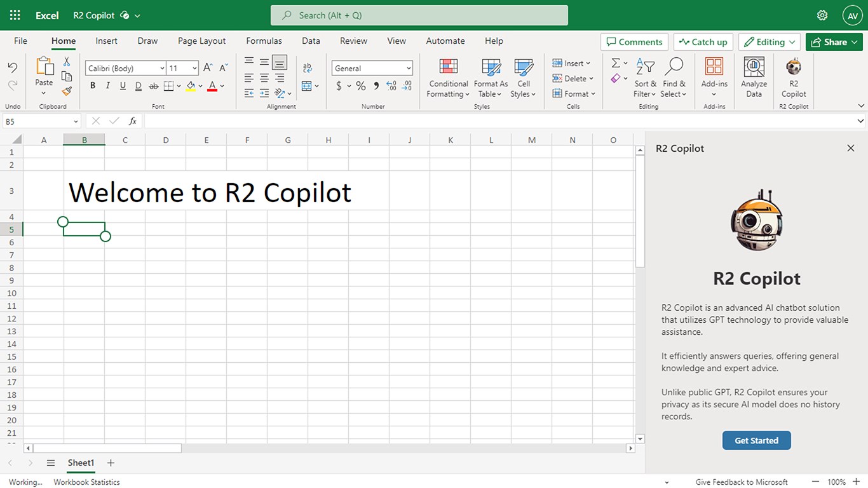868x488 pixels.
Task: Insert a function with the fx button
Action: click(133, 121)
